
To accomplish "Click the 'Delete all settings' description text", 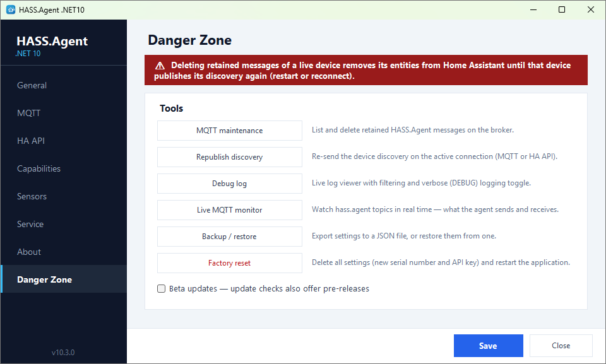I will 441,262.
